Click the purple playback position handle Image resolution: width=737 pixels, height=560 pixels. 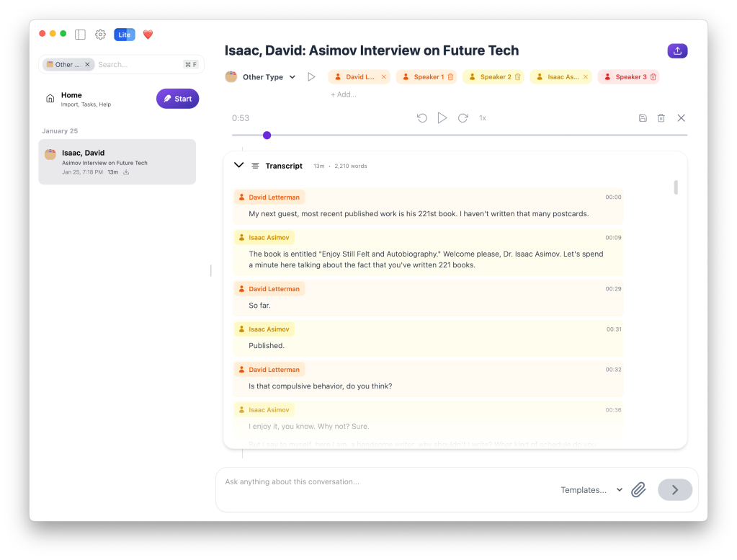pyautogui.click(x=267, y=135)
